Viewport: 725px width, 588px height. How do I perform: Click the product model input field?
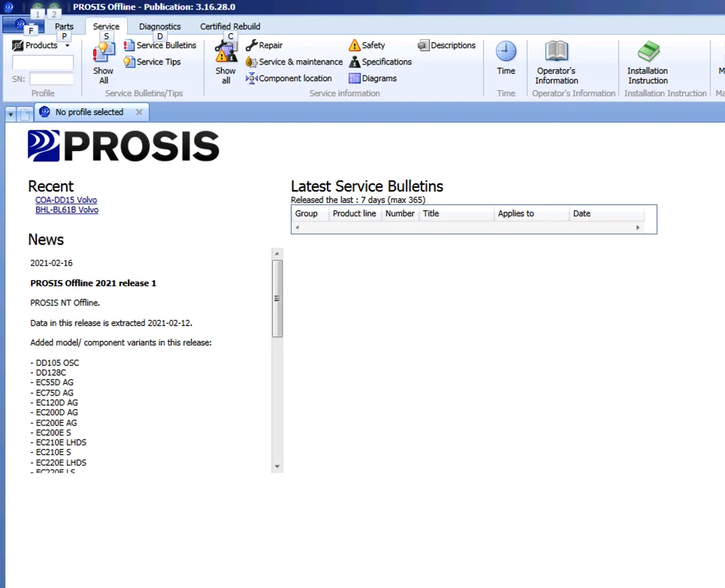coord(43,62)
